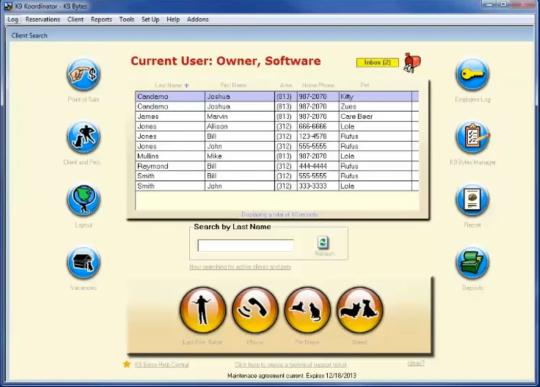Click the 123-4578 phone cell
The height and width of the screenshot is (387, 540).
click(318, 136)
